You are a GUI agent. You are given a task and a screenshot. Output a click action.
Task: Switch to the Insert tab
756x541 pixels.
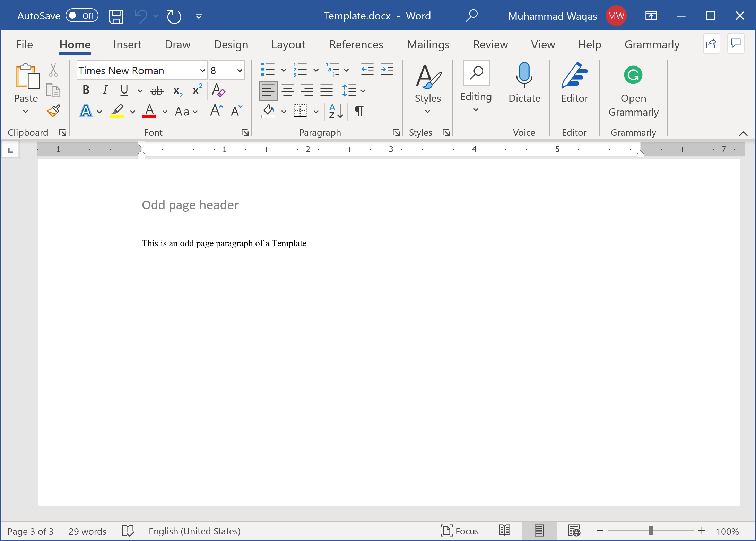click(127, 45)
